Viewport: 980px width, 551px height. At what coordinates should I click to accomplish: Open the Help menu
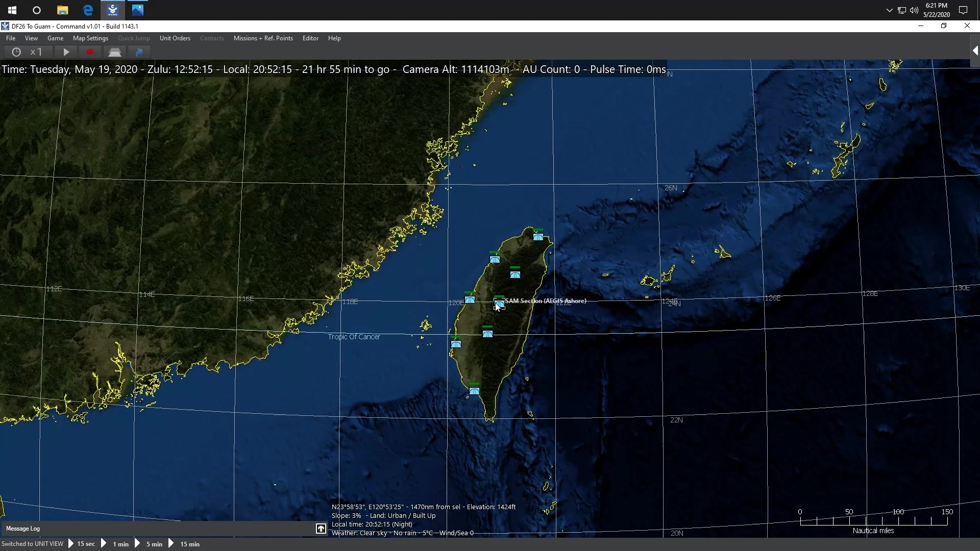[334, 38]
